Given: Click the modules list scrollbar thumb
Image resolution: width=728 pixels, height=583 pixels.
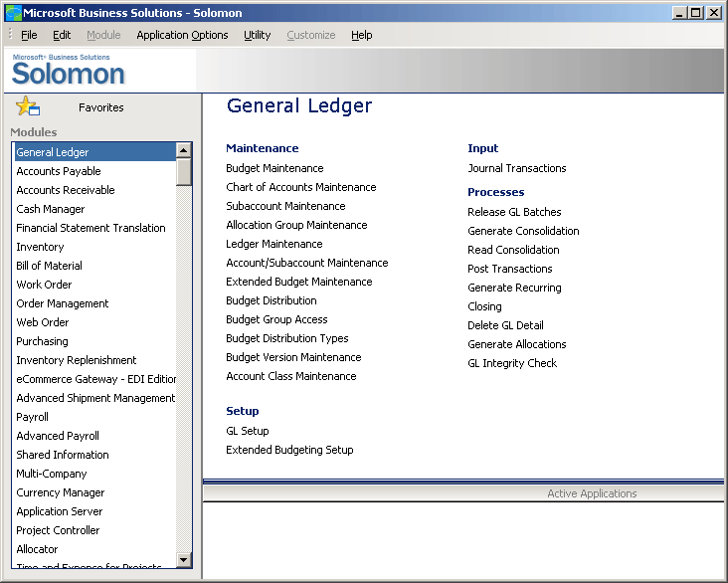Looking at the screenshot, I should coord(184,172).
